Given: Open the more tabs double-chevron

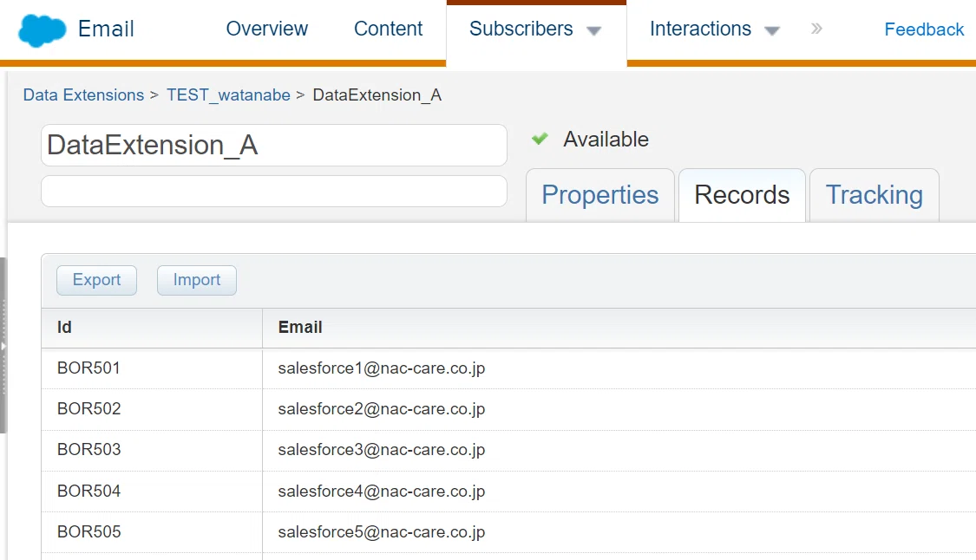Looking at the screenshot, I should tap(816, 29).
